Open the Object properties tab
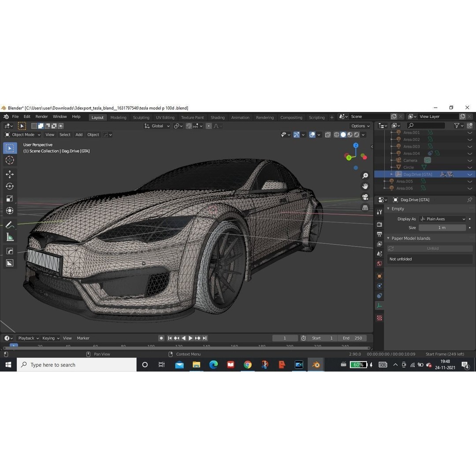The width and height of the screenshot is (476, 476). point(379,276)
